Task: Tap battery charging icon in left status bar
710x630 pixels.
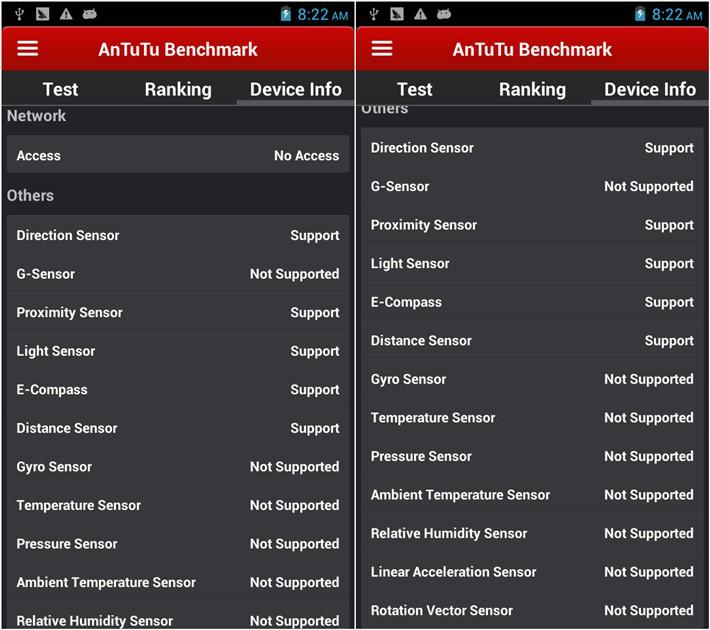Action: [x=285, y=14]
